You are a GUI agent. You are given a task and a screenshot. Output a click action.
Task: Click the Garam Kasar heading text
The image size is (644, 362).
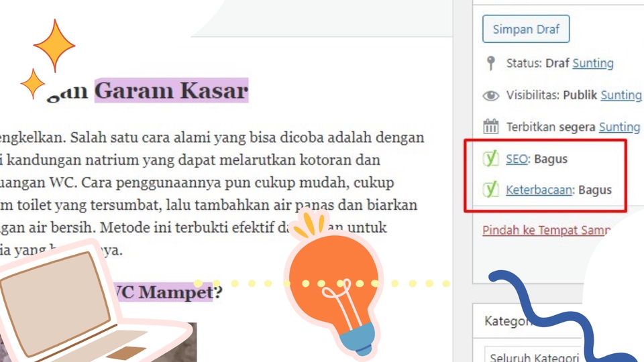(172, 90)
